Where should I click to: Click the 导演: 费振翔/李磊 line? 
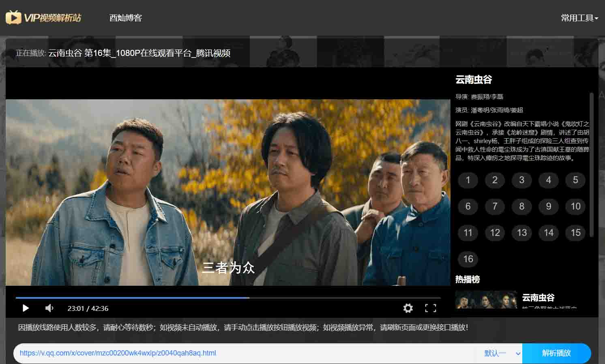479,96
